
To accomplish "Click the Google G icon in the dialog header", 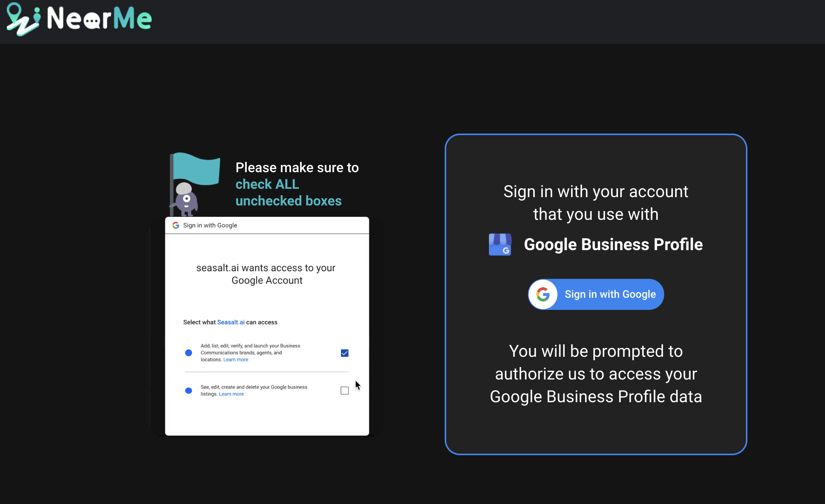I will pos(176,225).
